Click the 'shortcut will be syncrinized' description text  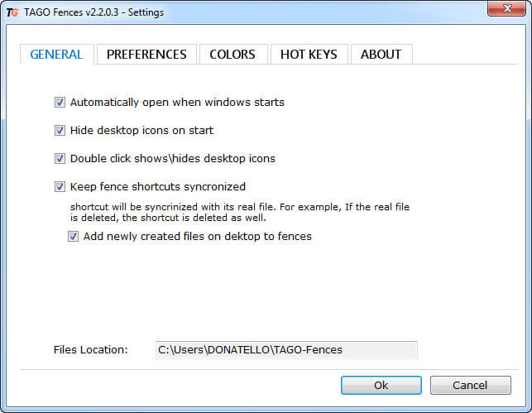240,212
